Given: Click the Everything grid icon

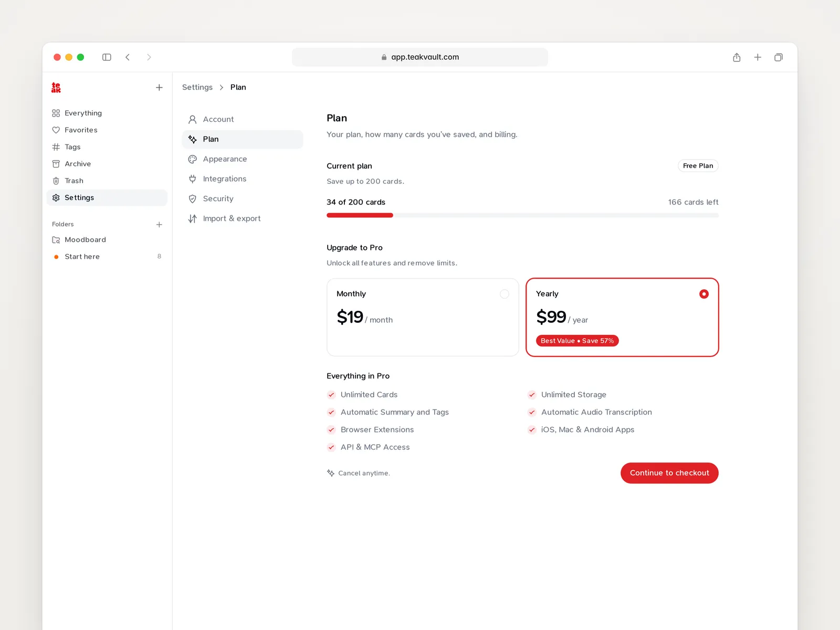Looking at the screenshot, I should coord(56,113).
